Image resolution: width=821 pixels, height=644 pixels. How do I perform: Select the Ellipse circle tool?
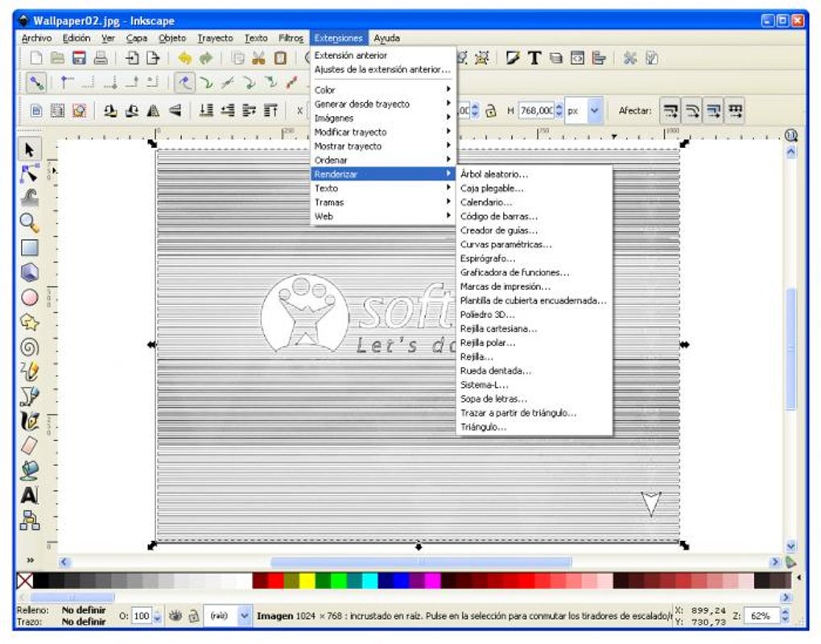click(29, 297)
